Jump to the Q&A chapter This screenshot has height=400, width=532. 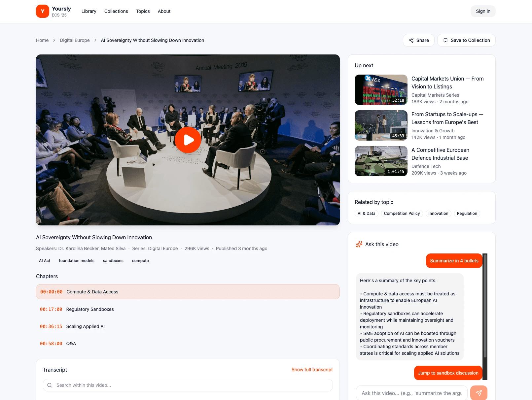[x=188, y=344]
